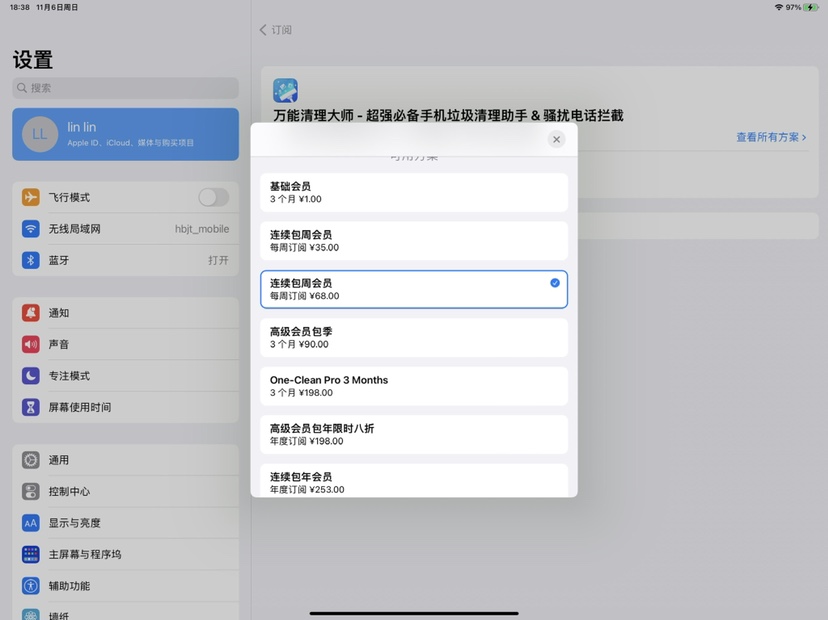Screen dimensions: 828x620
Task: Tap the Airplane Mode icon
Action: click(31, 198)
